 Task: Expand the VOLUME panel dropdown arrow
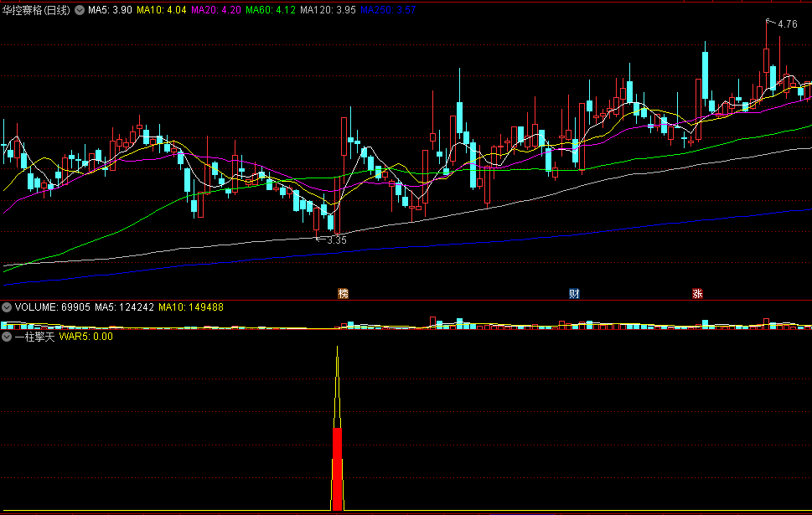click(6, 307)
